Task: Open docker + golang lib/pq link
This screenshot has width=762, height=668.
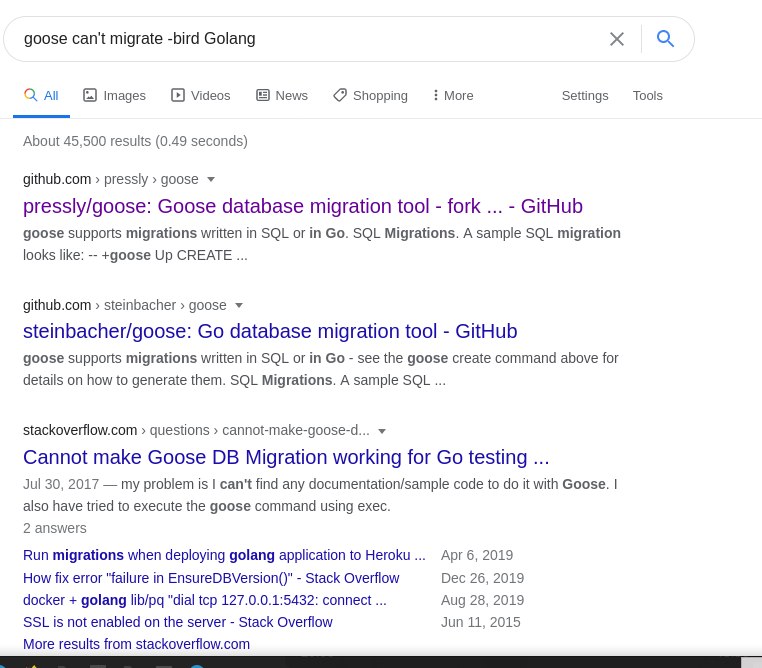Action: coord(205,600)
